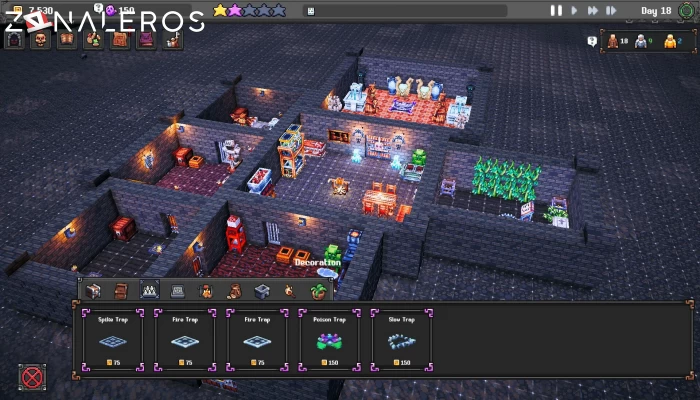Image resolution: width=700 pixels, height=400 pixels.
Task: Select the storage chest build category
Action: click(x=93, y=291)
